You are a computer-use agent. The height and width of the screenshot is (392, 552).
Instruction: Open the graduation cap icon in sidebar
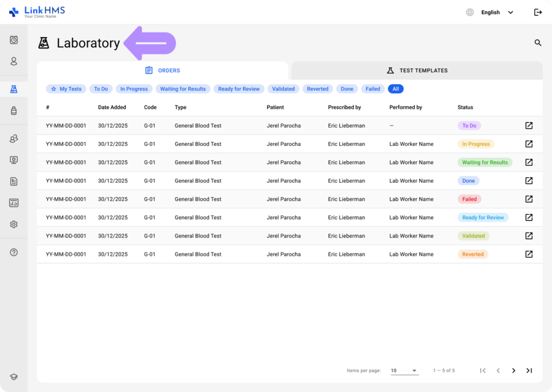pos(14,377)
